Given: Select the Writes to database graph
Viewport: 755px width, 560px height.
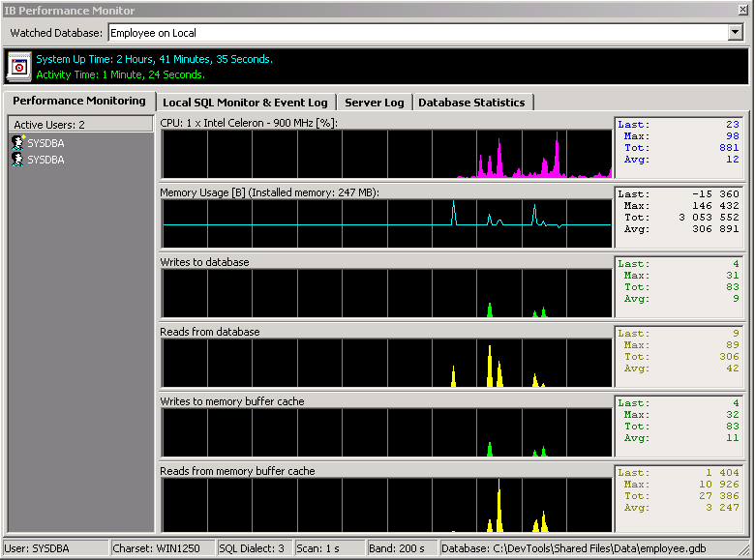Looking at the screenshot, I should coord(386,294).
